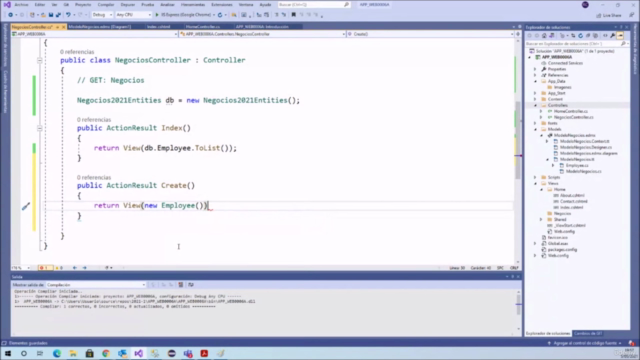Click Buscar en Explorador de soluciones field
The height and width of the screenshot is (360, 640).
click(576, 43)
